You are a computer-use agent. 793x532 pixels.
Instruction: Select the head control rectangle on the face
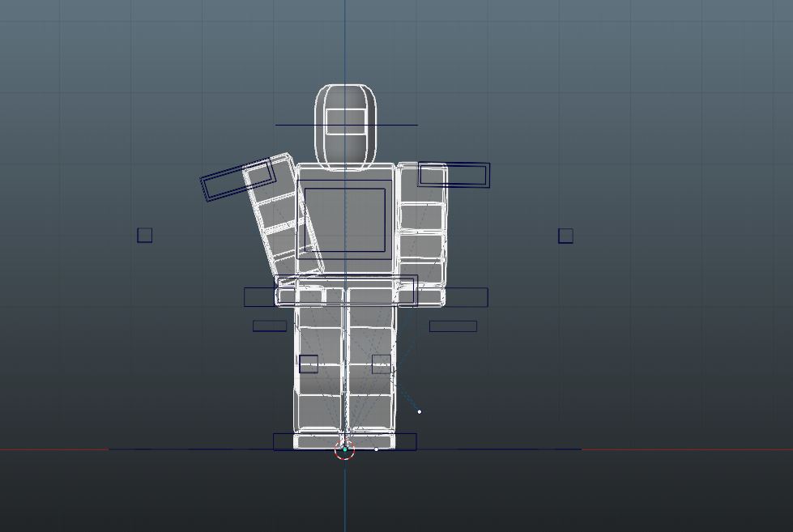(x=345, y=121)
